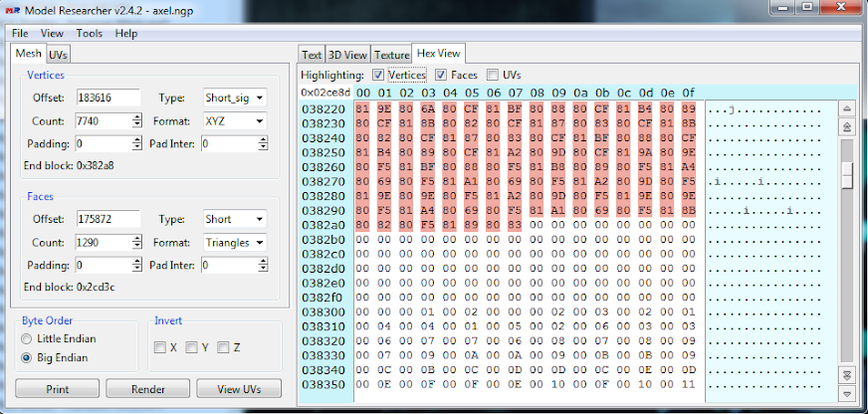Image resolution: width=868 pixels, height=414 pixels.
Task: Click hex row address 038220
Action: pos(324,109)
